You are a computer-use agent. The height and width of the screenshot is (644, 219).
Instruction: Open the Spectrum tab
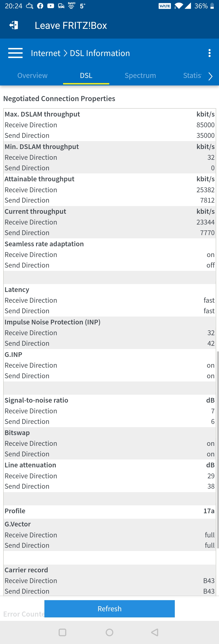point(140,75)
